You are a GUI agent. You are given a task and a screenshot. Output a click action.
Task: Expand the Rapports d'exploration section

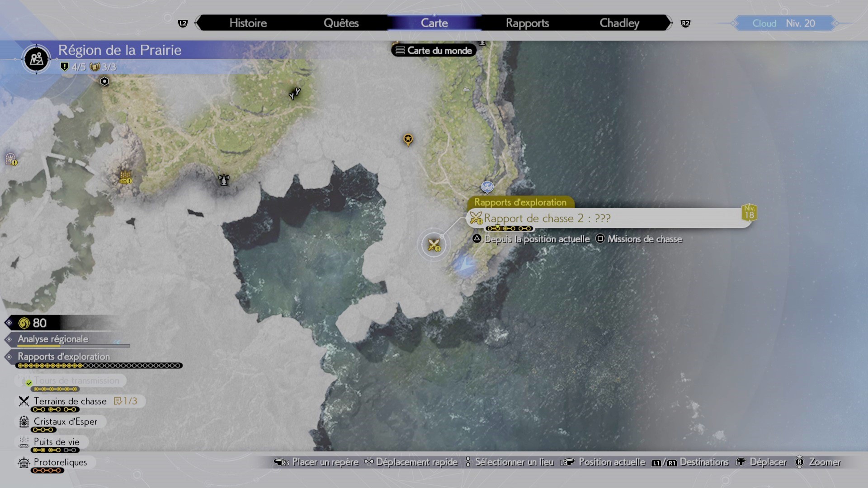[63, 357]
